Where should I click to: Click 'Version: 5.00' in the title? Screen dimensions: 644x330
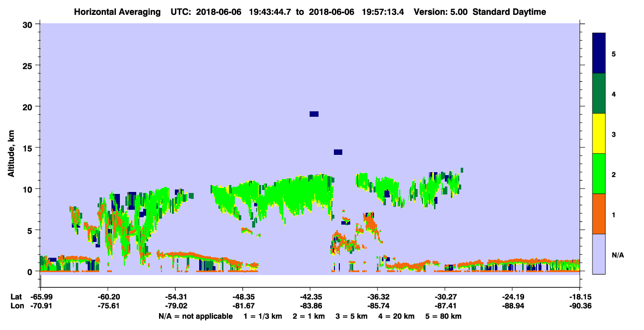441,12
